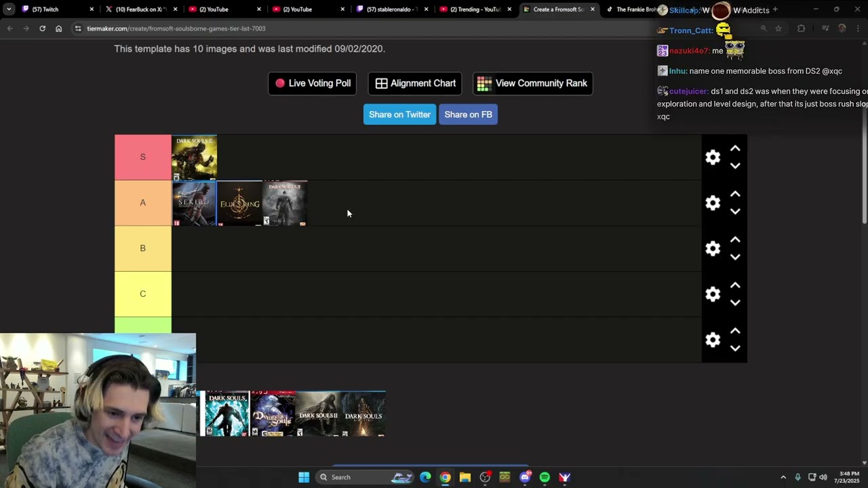Share tier list on Twitter
This screenshot has height=488, width=868.
pyautogui.click(x=399, y=115)
